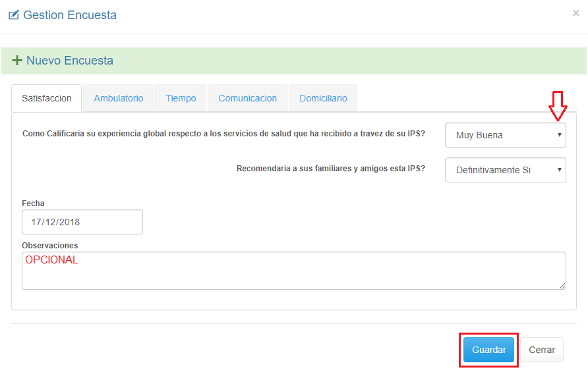Click the Fecha field label
Image resolution: width=588 pixels, height=384 pixels.
pyautogui.click(x=33, y=204)
